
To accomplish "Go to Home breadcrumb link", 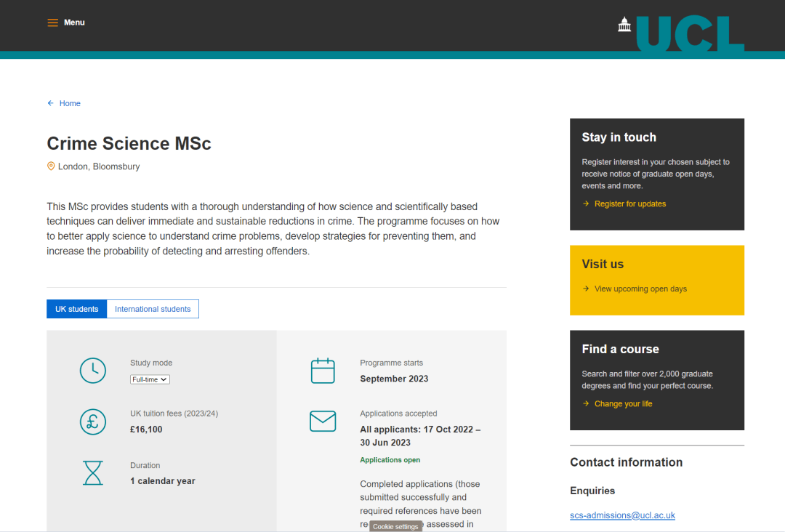I will click(70, 103).
